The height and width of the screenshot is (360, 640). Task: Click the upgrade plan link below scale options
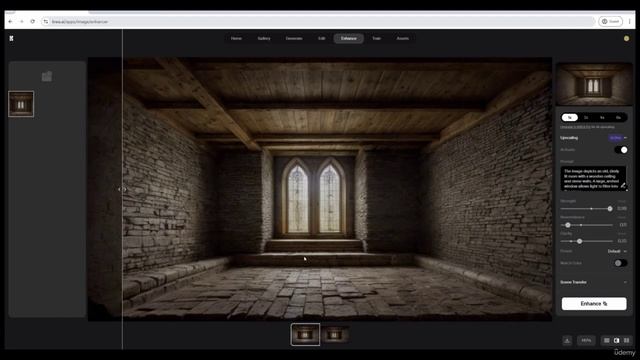pyautogui.click(x=576, y=127)
